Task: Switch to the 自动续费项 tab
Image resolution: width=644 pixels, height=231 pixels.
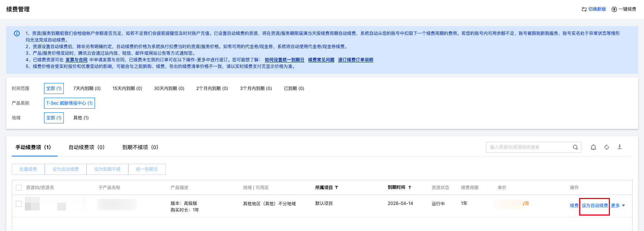Action: pos(87,147)
